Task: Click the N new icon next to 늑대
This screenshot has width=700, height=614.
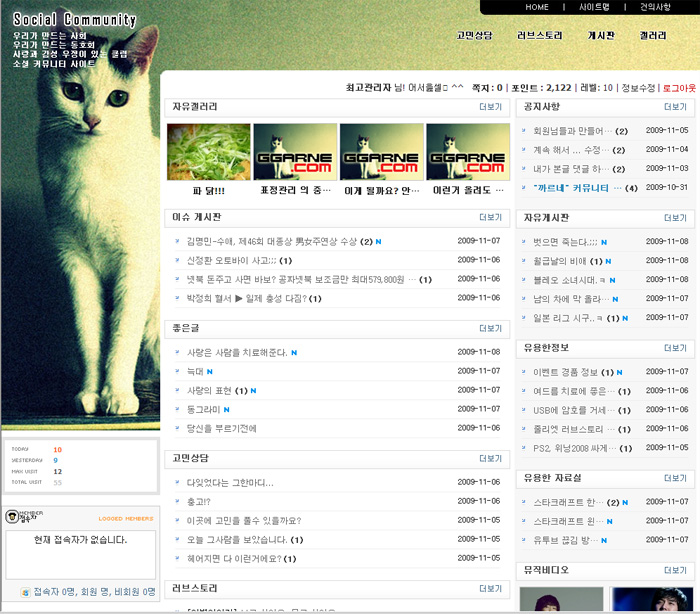Action: coord(210,371)
